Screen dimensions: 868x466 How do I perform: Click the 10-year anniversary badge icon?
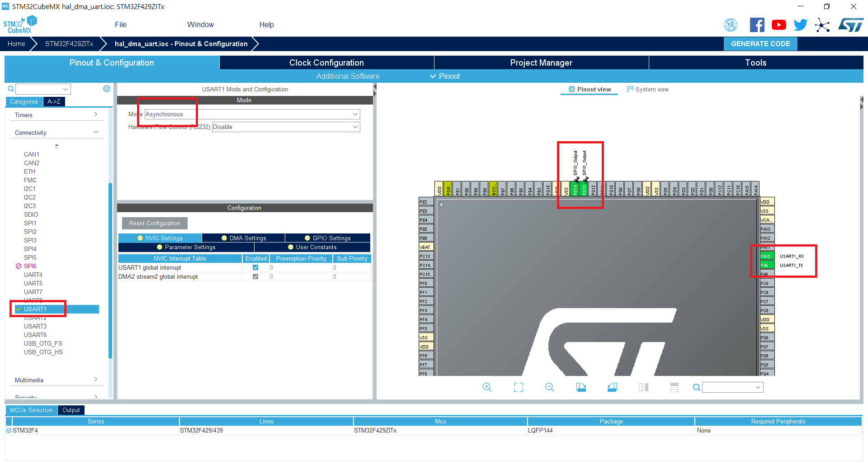coord(731,25)
